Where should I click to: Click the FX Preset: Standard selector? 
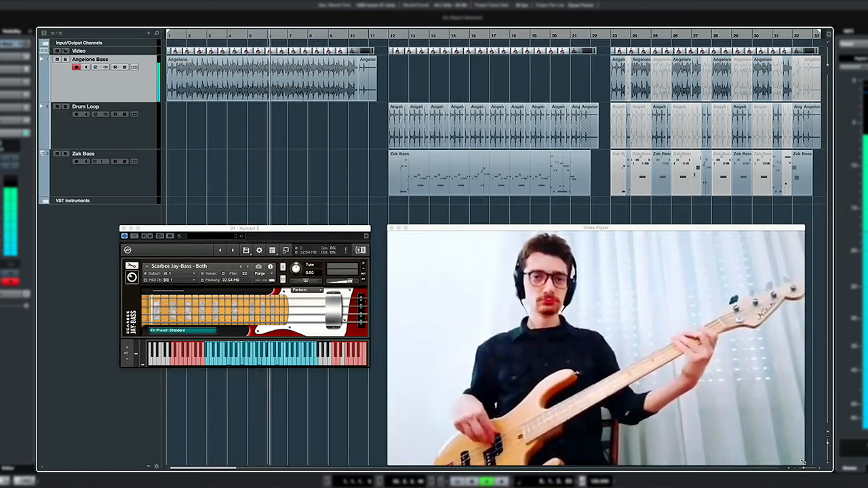tap(182, 330)
